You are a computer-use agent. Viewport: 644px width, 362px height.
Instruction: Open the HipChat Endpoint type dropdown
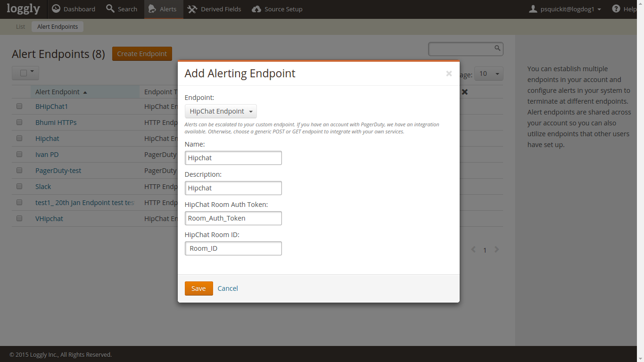coord(221,112)
